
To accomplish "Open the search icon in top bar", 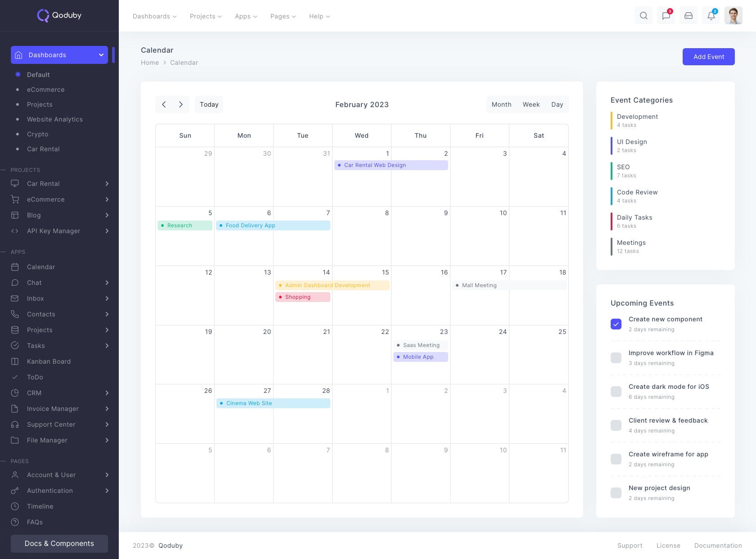I will point(643,16).
